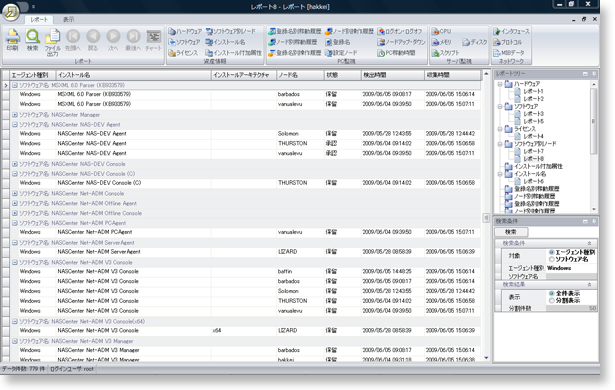Viewport: 615px width, 390px height.
Task: Open インストール名 in the ribbon
Action: (x=226, y=42)
